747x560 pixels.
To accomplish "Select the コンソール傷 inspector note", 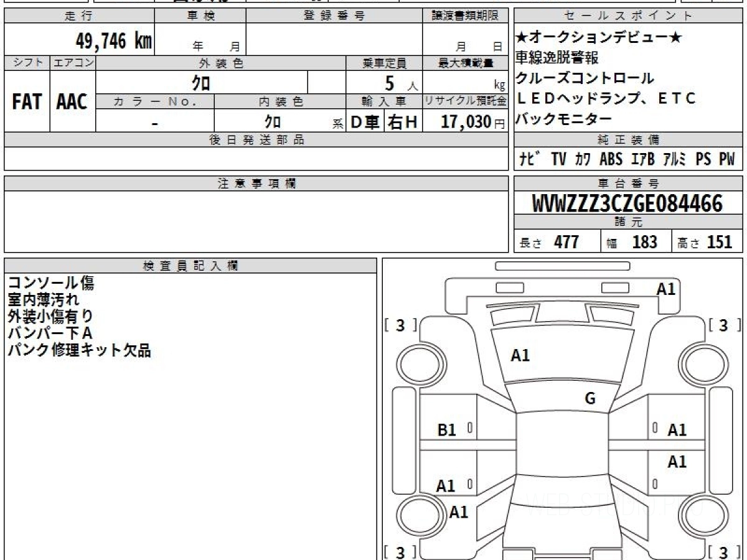I will [x=51, y=283].
